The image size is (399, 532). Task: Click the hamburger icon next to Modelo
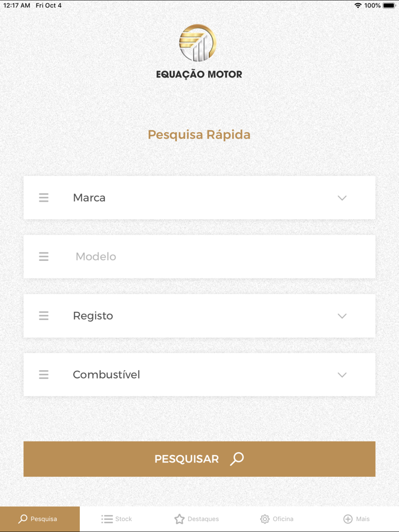coord(44,256)
